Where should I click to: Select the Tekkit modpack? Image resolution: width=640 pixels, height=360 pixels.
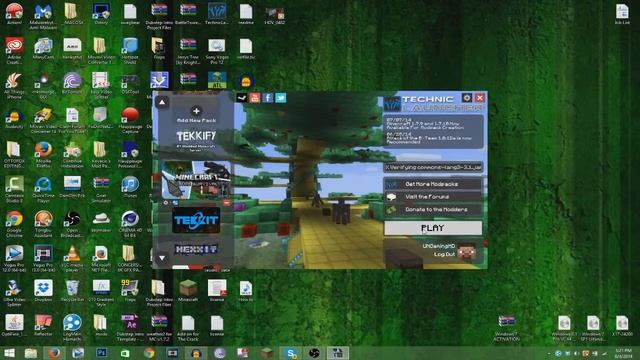pyautogui.click(x=196, y=220)
